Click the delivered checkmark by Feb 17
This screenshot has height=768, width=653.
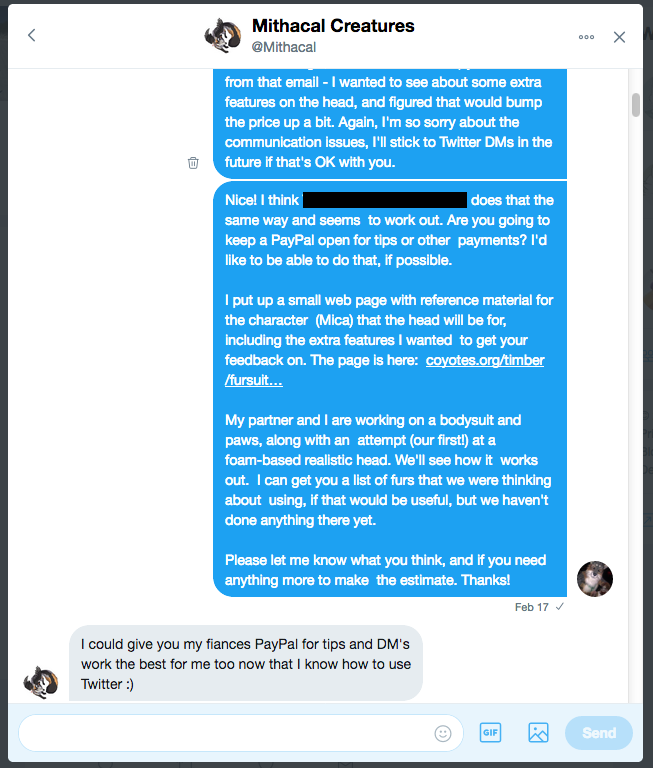tap(560, 607)
